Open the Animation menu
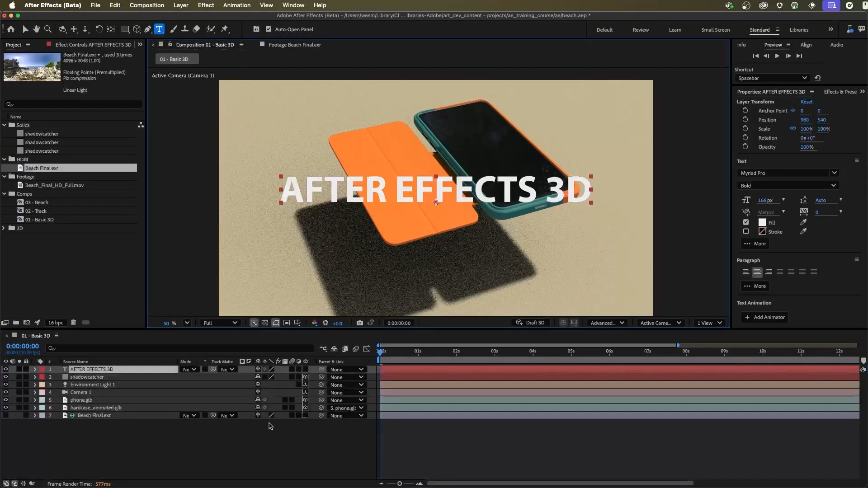Image resolution: width=868 pixels, height=488 pixels. pos(236,5)
